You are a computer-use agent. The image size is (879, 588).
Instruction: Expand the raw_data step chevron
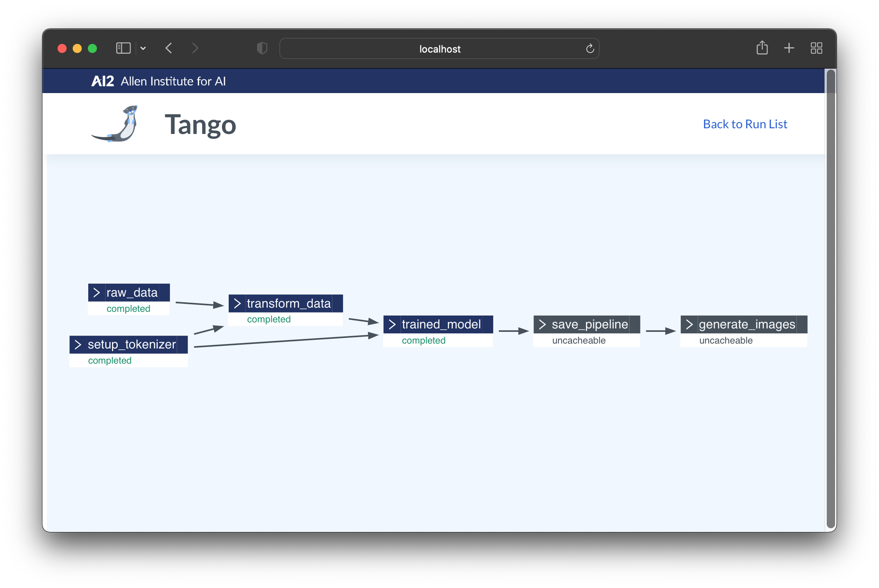click(x=97, y=292)
